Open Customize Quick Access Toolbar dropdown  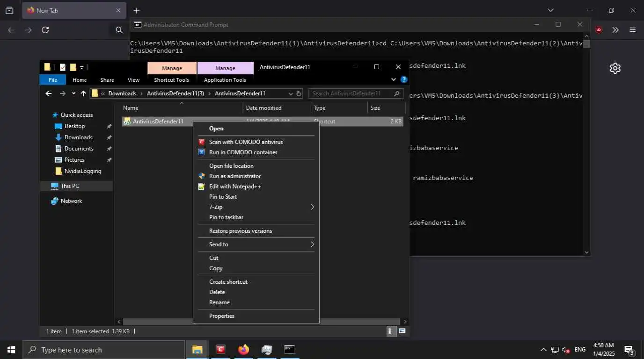coord(81,67)
